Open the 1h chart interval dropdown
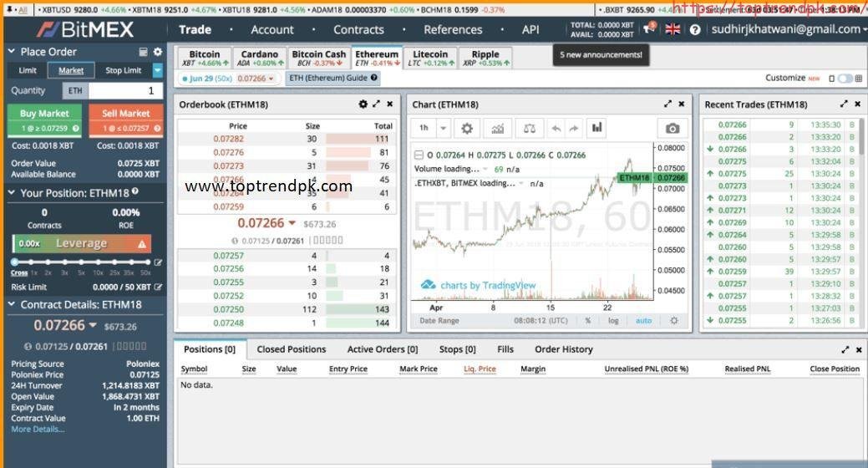The width and height of the screenshot is (868, 468). click(443, 129)
